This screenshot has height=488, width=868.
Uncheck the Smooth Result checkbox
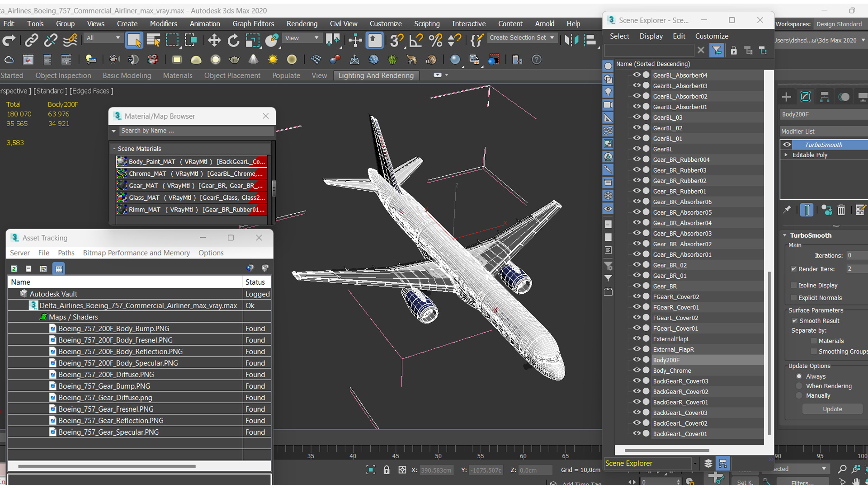coord(794,321)
